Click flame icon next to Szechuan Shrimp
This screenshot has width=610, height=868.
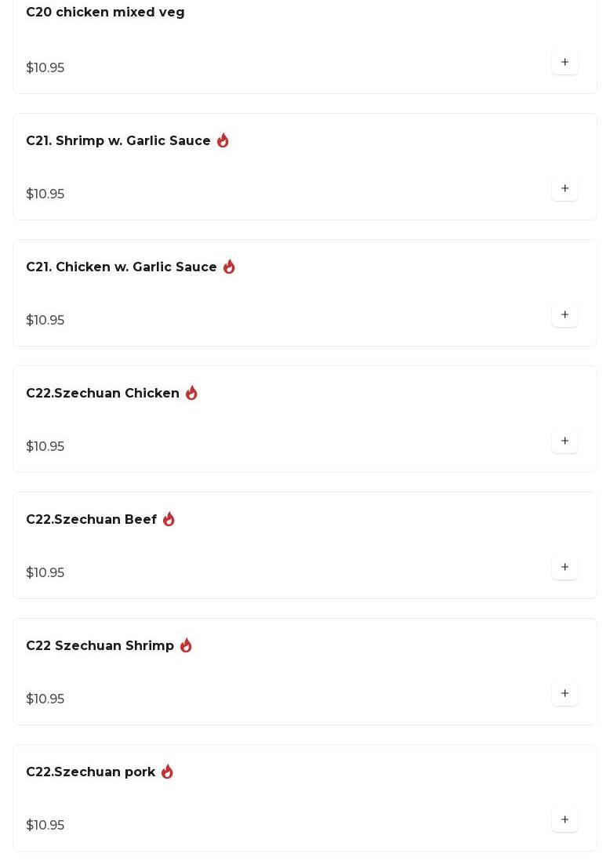[186, 645]
